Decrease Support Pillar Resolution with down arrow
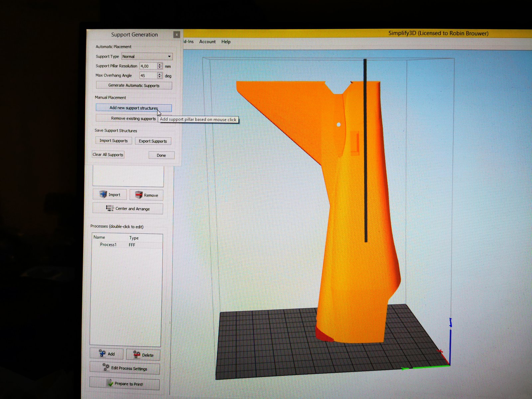Viewport: 532px width, 399px height. 160,68
